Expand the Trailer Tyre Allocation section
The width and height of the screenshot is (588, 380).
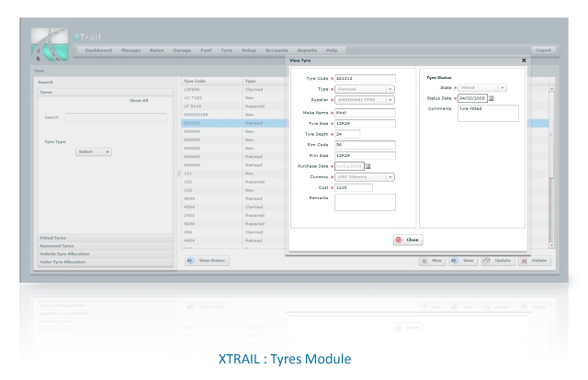click(x=105, y=262)
